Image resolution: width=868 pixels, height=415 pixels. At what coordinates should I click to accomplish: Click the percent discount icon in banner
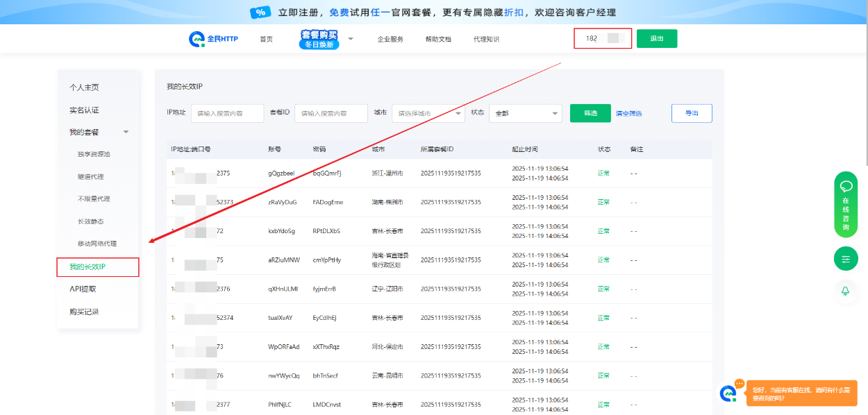tap(260, 12)
